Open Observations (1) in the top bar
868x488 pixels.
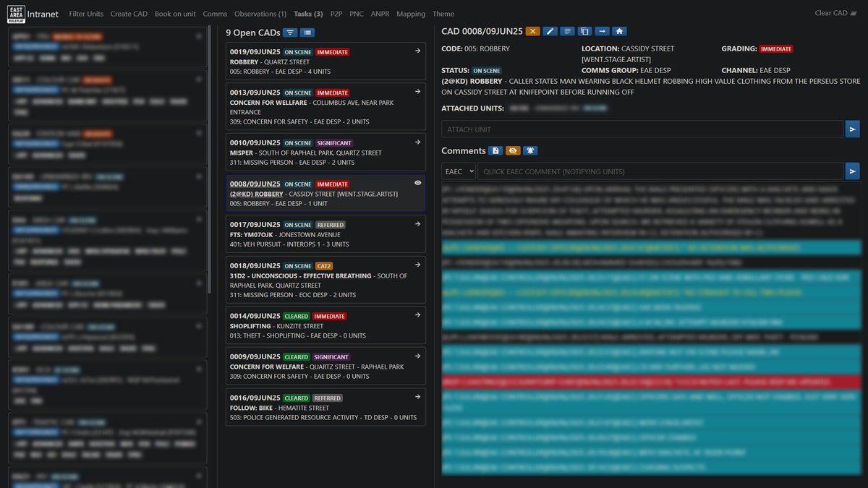point(260,14)
